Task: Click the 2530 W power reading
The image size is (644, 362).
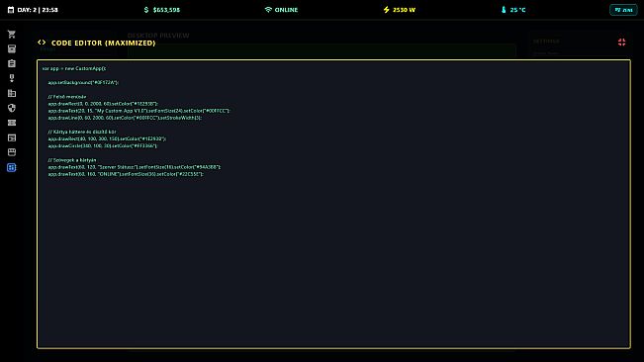Action: tap(404, 10)
